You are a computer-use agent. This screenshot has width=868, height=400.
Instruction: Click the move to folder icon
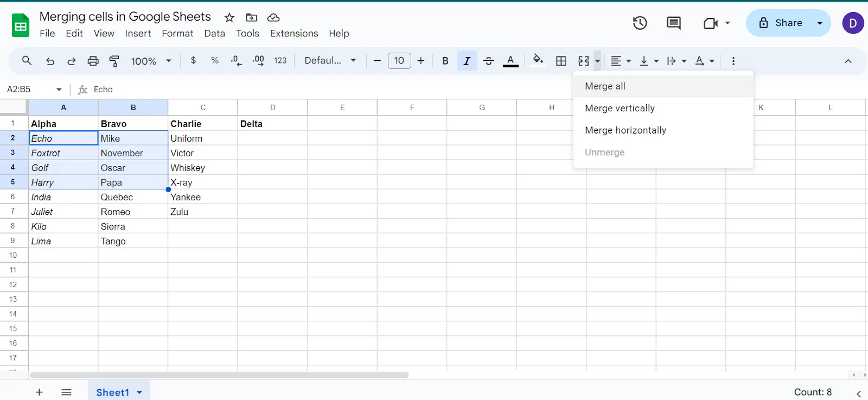(x=251, y=17)
